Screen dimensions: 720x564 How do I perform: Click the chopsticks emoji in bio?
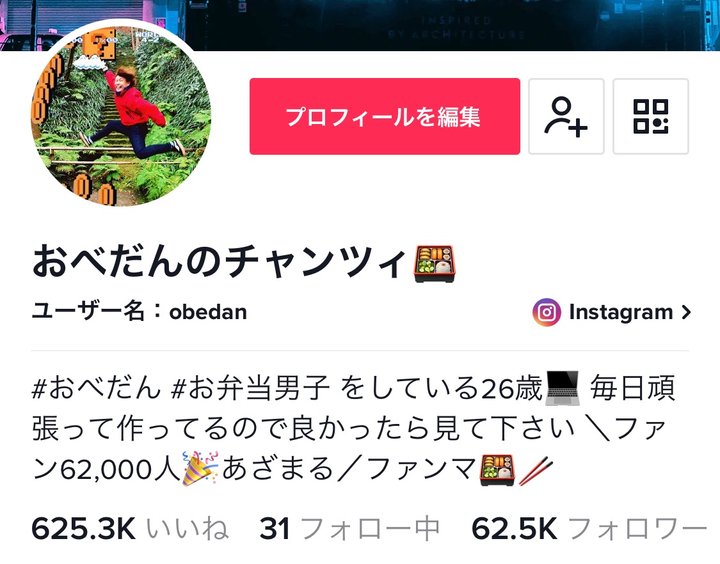point(535,470)
